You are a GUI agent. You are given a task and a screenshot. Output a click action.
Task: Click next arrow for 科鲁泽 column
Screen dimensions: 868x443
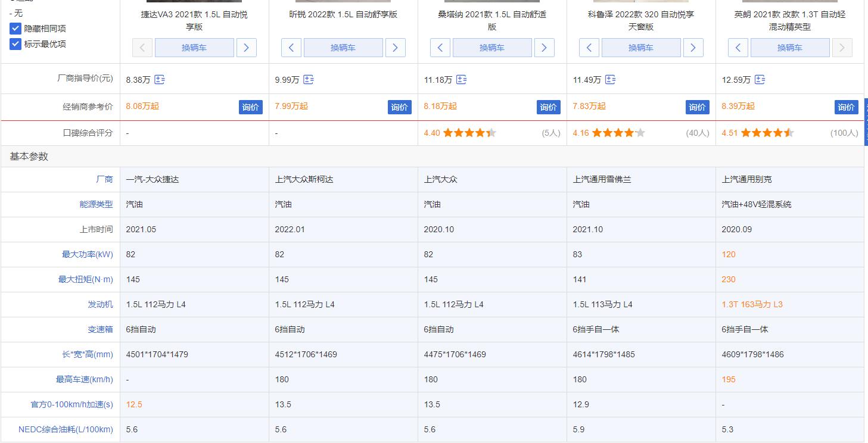coord(693,48)
